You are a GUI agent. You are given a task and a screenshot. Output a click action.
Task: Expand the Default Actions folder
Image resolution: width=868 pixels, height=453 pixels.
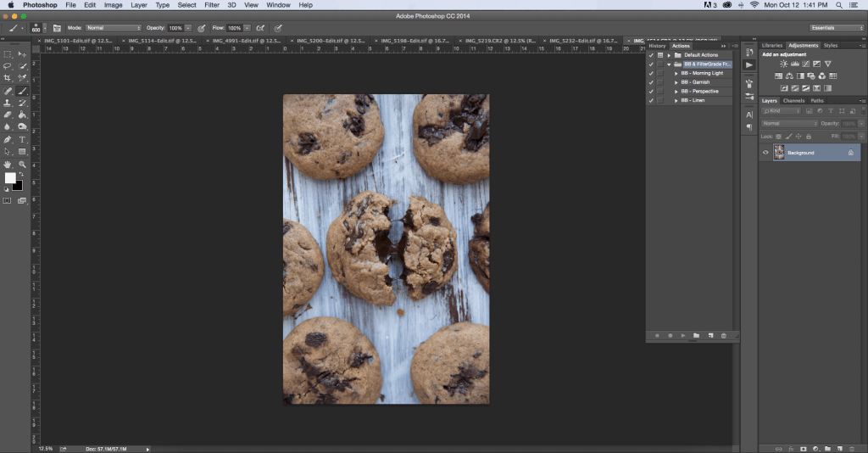[669, 55]
